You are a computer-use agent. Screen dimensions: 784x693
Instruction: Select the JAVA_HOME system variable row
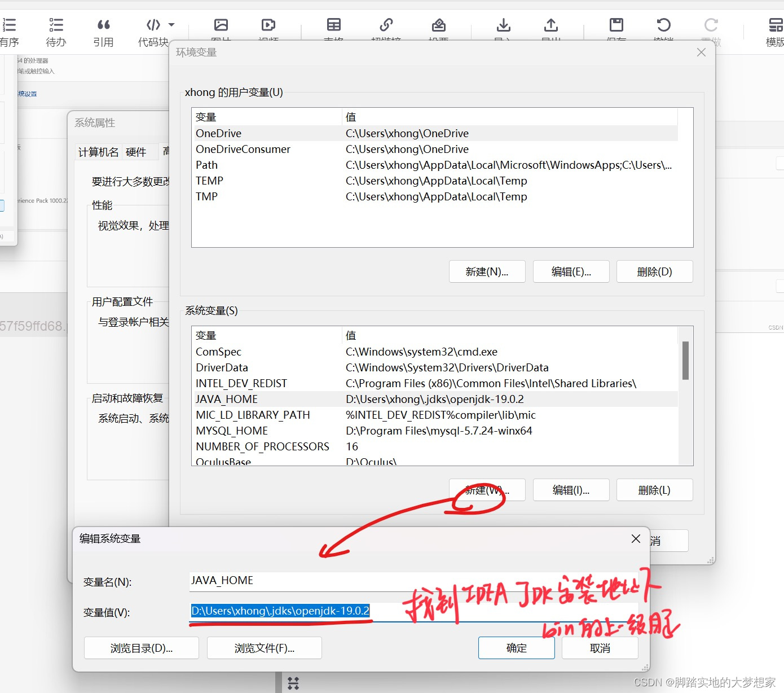click(434, 399)
